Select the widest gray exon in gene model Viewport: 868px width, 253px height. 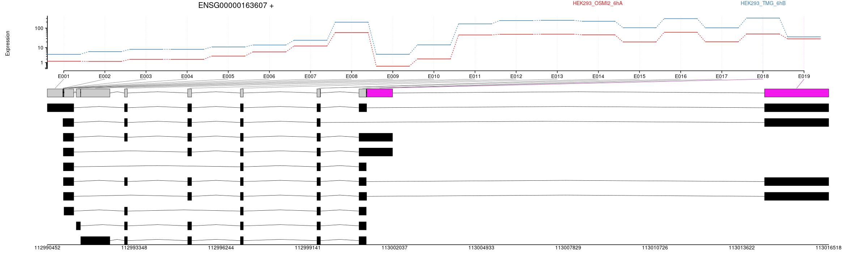pyautogui.click(x=95, y=93)
